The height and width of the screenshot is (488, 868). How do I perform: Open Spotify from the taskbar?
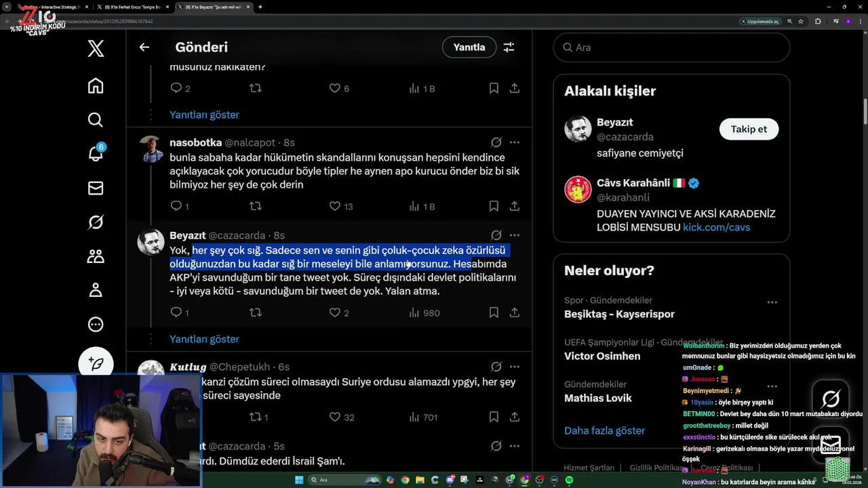coord(569,480)
